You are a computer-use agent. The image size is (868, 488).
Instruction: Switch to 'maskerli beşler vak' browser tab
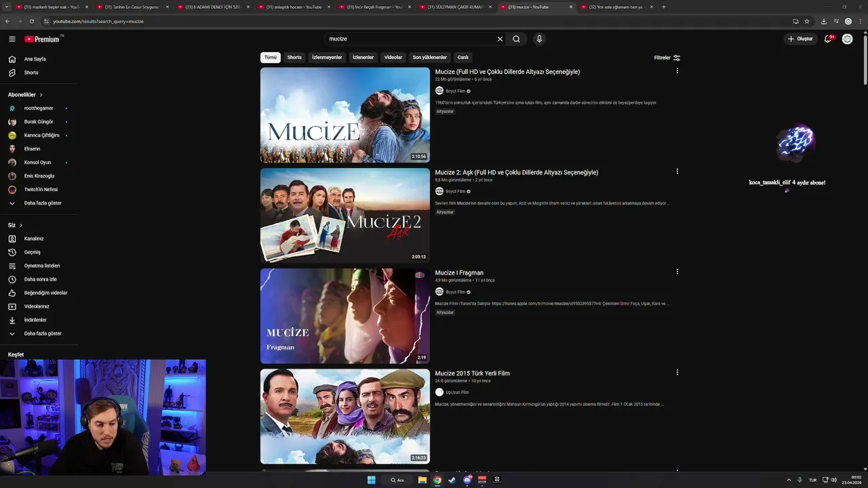point(52,7)
